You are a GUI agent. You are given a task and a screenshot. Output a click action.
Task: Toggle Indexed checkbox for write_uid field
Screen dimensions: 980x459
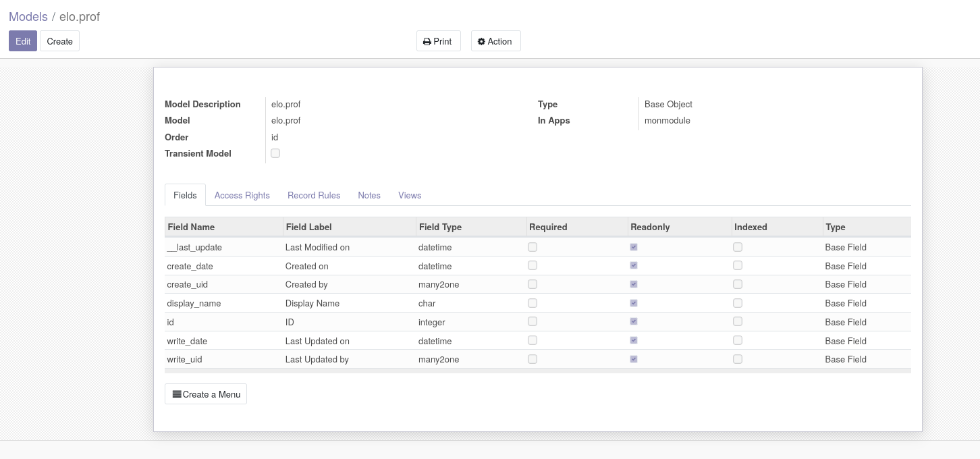click(738, 359)
